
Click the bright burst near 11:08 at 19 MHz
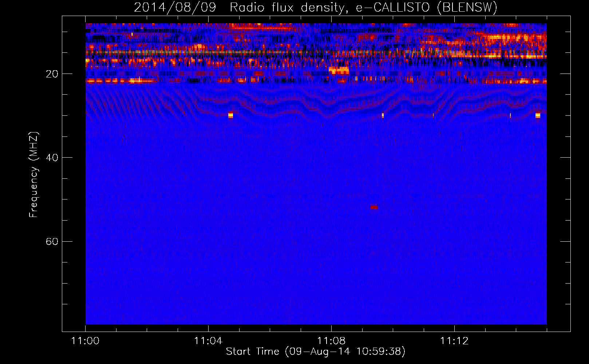[x=339, y=70]
